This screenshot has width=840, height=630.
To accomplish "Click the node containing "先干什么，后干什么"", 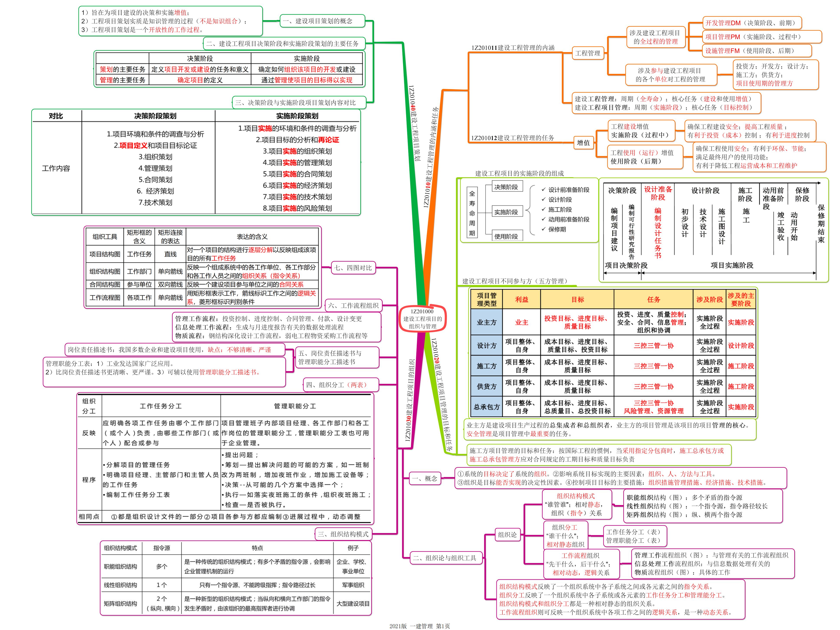I will [x=581, y=564].
